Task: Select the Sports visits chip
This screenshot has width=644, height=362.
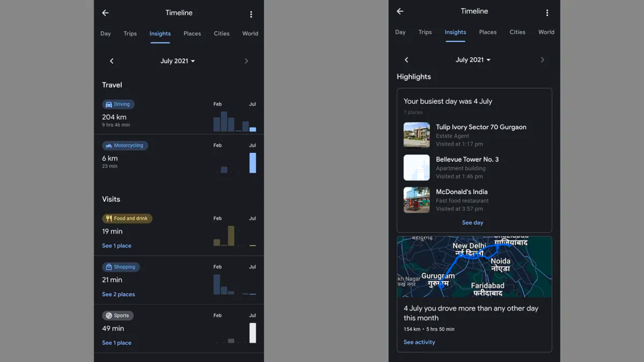Action: coord(118,316)
